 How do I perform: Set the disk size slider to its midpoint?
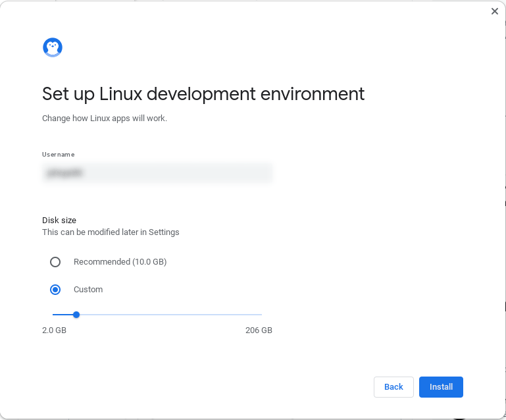pos(157,315)
